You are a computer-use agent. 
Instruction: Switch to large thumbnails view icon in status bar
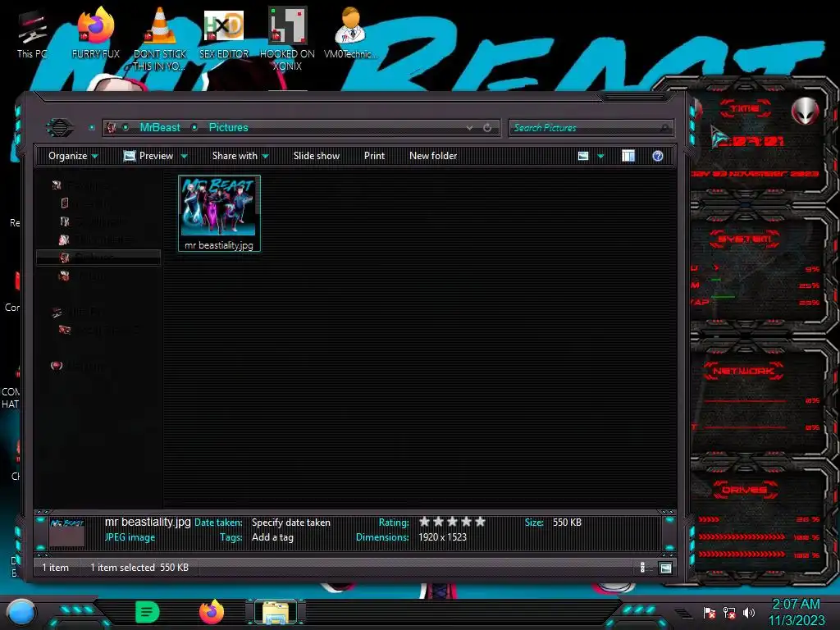pyautogui.click(x=665, y=568)
